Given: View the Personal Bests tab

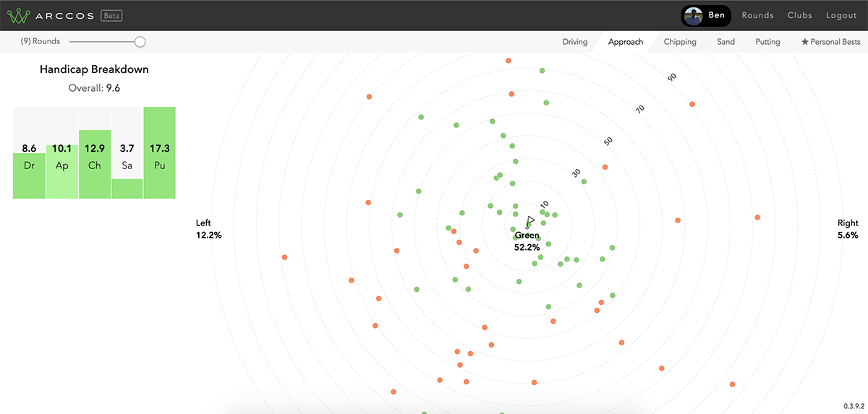Looking at the screenshot, I should click(830, 42).
